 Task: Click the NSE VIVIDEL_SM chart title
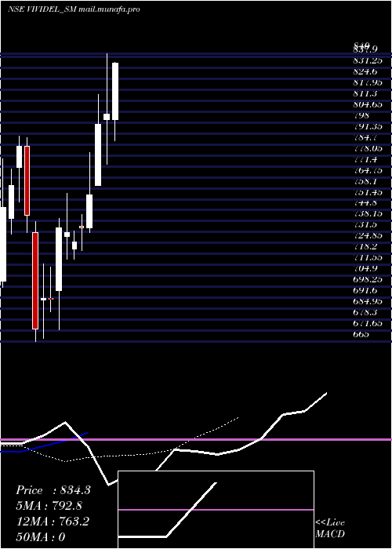tap(74, 9)
